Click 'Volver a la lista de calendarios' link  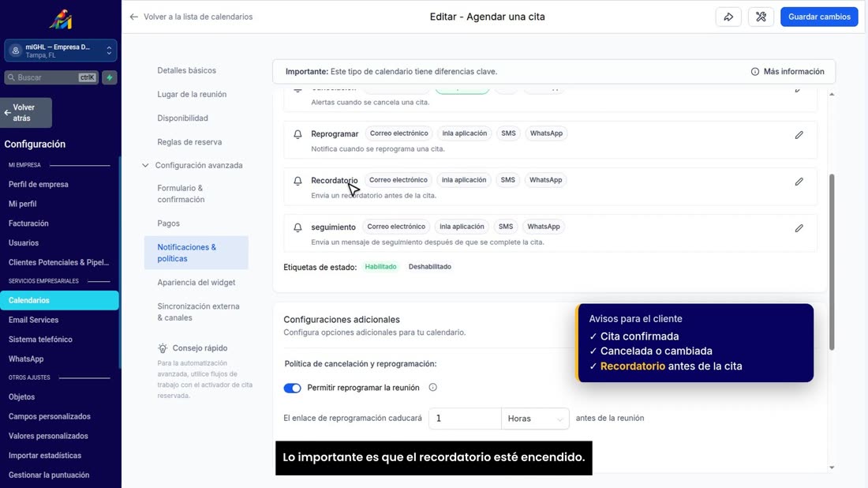[197, 17]
